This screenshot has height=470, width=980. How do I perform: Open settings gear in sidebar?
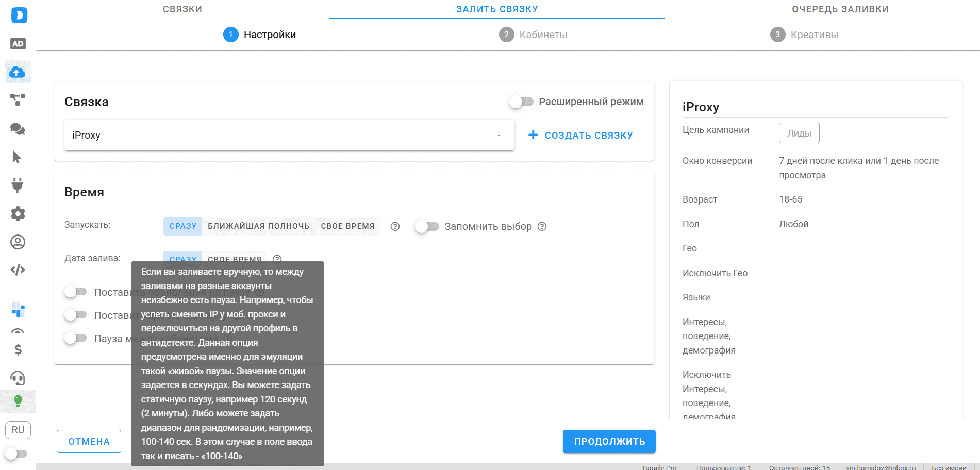pos(18,213)
